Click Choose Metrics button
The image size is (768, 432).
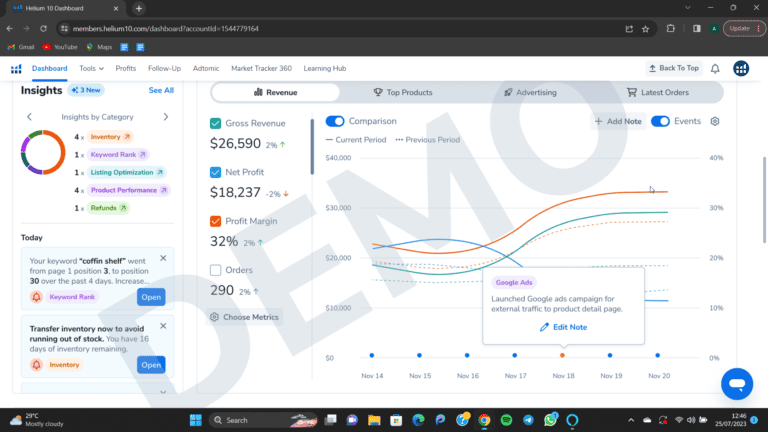244,317
